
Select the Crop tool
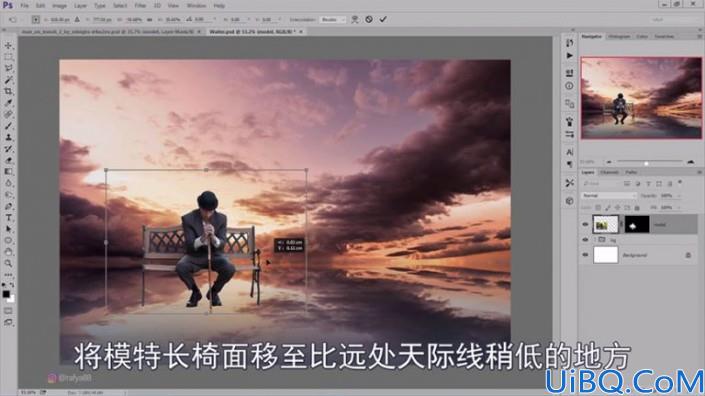pyautogui.click(x=9, y=91)
